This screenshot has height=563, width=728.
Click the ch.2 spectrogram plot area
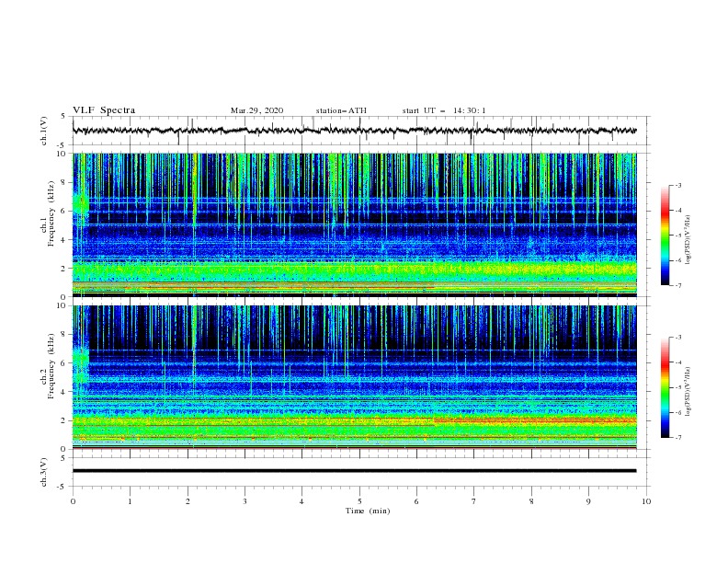tap(354, 377)
